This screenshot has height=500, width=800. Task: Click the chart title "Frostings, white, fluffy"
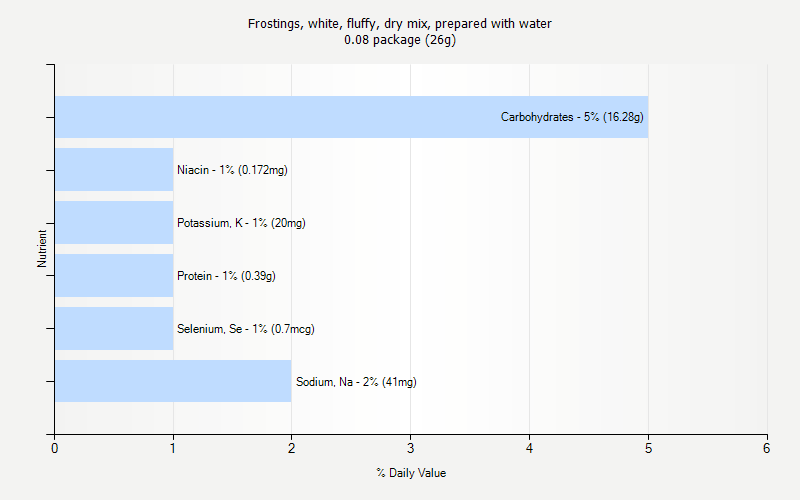tap(400, 23)
